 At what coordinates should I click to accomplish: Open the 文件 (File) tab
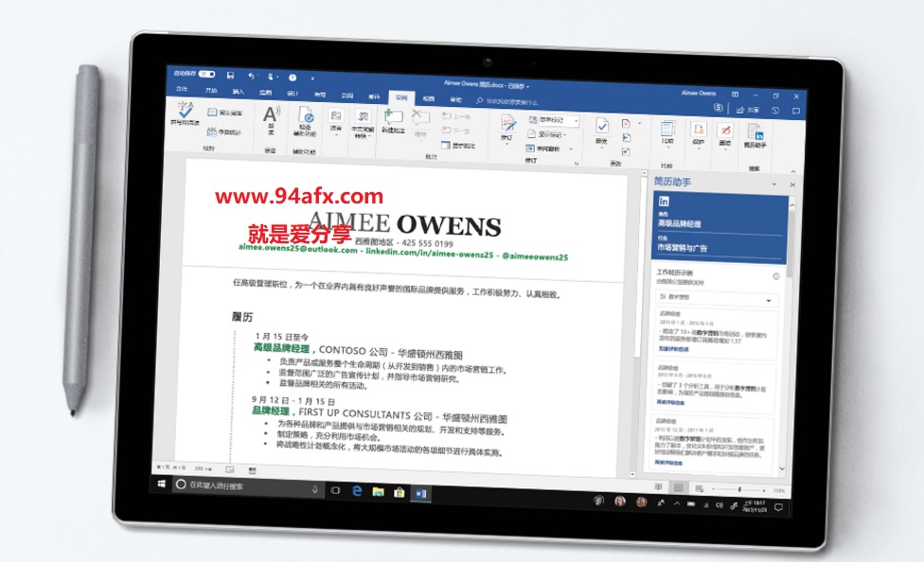tap(182, 89)
